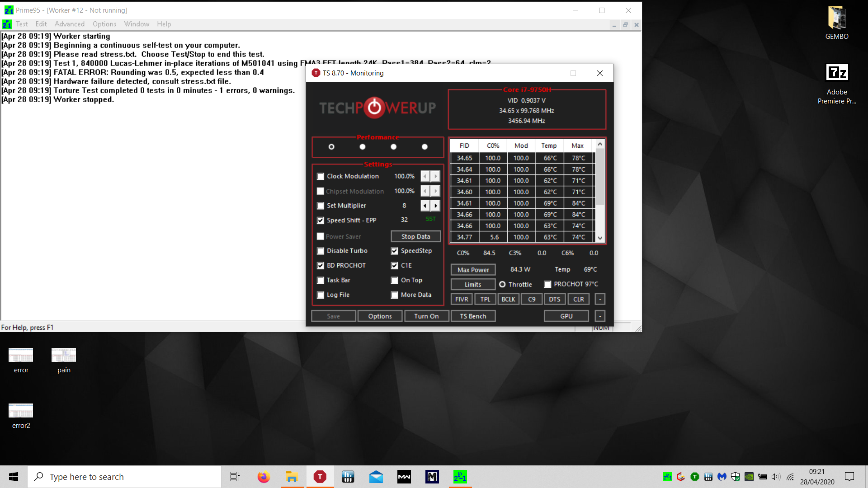This screenshot has width=868, height=488.
Task: Select the Adobe Premiere Pro desktop shortcut
Action: click(x=837, y=84)
